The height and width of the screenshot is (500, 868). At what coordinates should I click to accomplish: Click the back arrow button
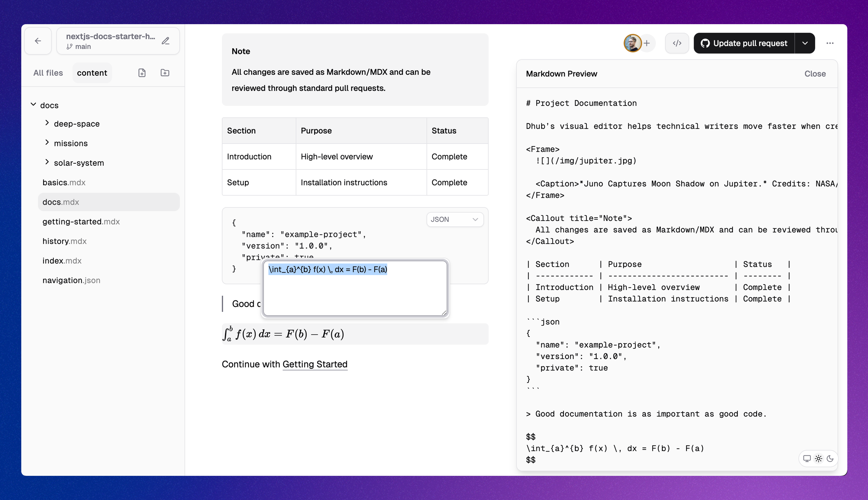[x=38, y=41]
